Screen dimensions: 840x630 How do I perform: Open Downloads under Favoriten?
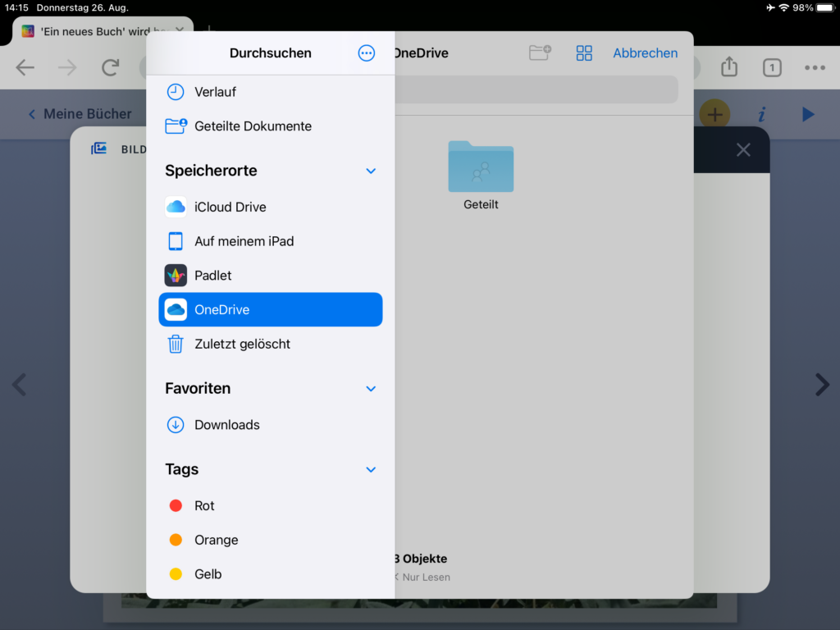226,425
